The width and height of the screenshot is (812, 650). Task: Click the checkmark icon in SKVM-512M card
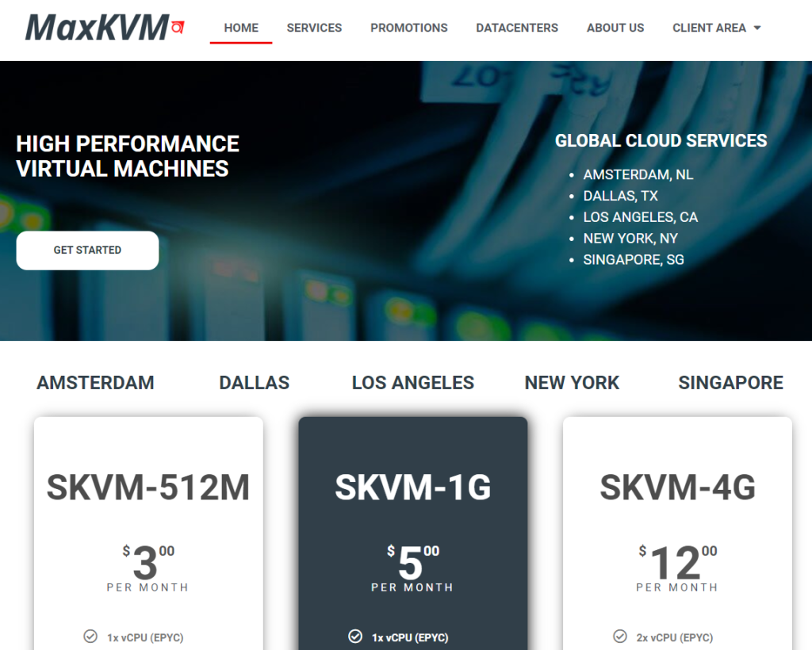point(90,636)
